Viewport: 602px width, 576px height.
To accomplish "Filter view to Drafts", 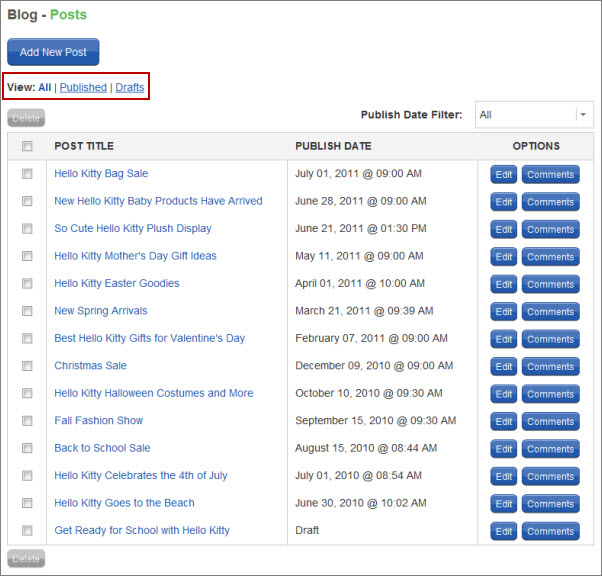I will coord(130,87).
